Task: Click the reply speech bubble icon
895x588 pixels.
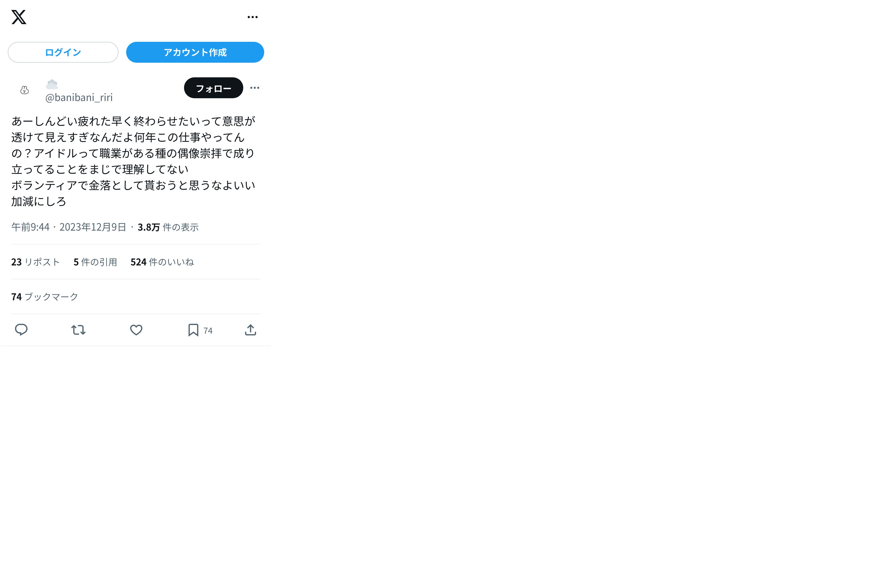Action: click(x=21, y=330)
